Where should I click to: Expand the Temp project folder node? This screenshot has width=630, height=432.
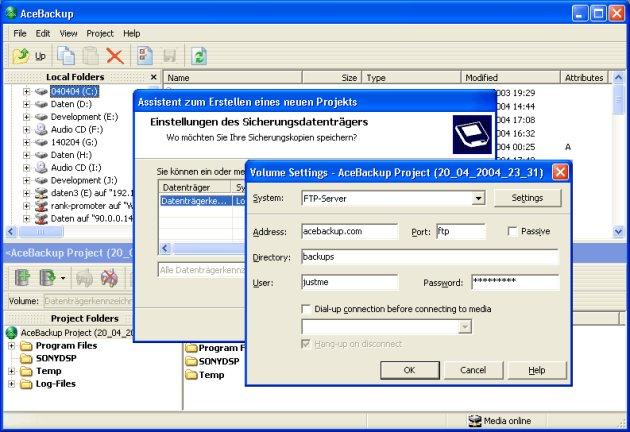point(11,371)
